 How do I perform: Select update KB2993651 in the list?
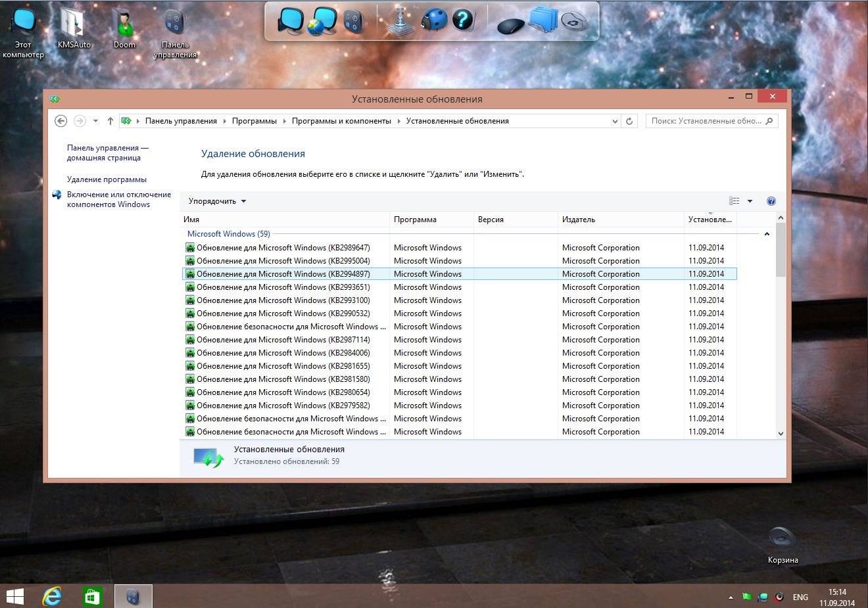coord(283,287)
